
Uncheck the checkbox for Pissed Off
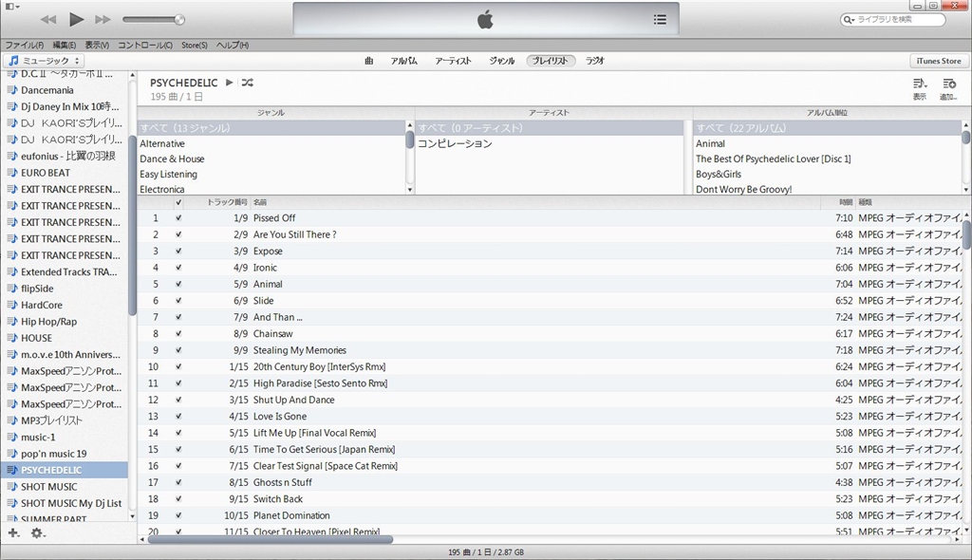pyautogui.click(x=178, y=218)
